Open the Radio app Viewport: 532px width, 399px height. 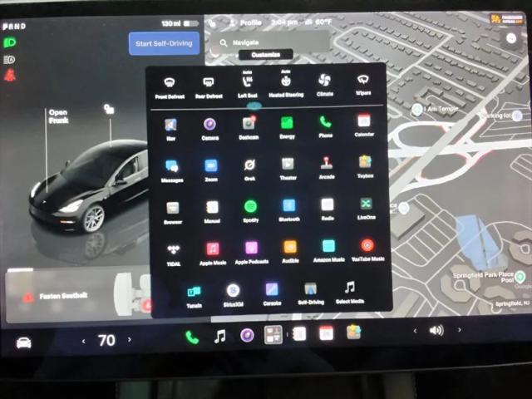[328, 209]
